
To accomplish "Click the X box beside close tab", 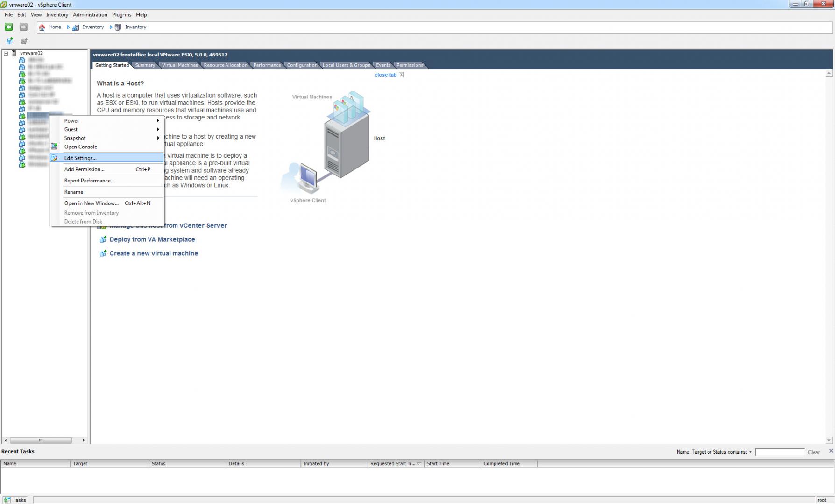I will 401,75.
